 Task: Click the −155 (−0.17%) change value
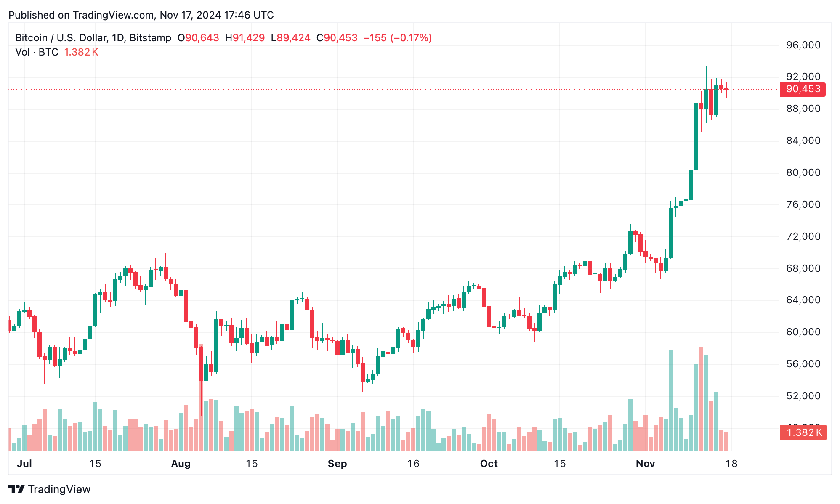397,38
